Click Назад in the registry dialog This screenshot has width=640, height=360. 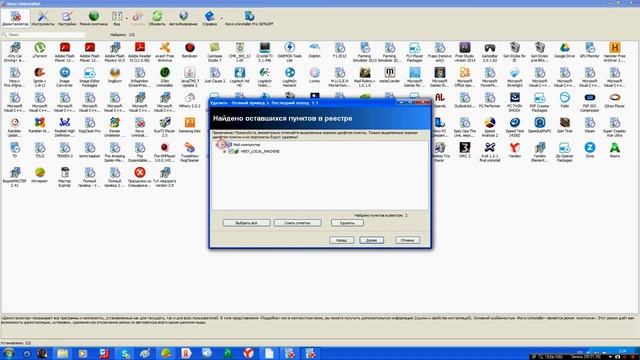pyautogui.click(x=341, y=240)
